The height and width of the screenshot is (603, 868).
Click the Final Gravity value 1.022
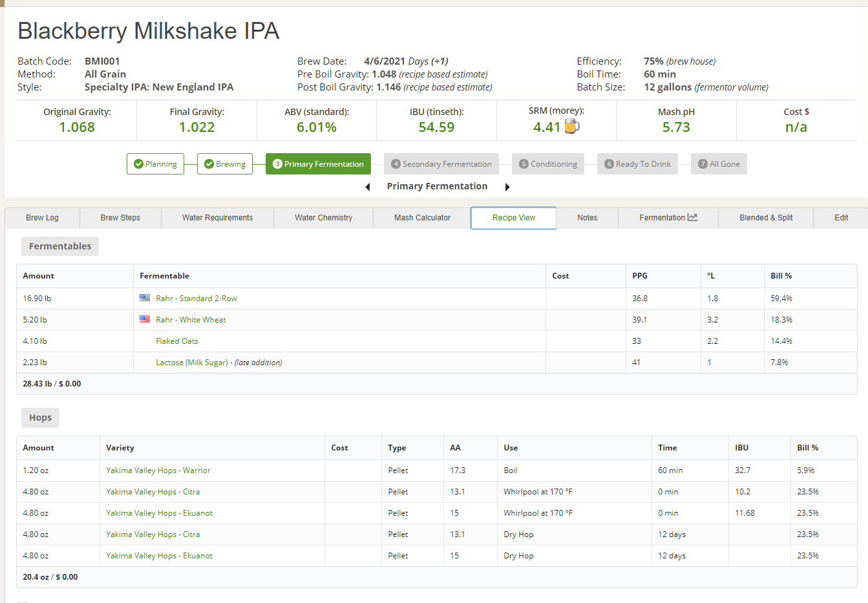pos(197,127)
